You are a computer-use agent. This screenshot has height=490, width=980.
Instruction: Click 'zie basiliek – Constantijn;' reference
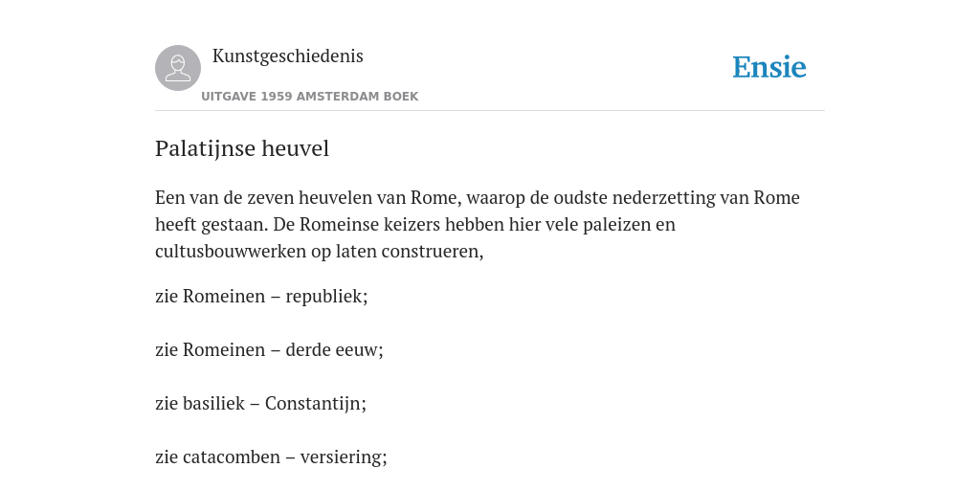pos(260,403)
